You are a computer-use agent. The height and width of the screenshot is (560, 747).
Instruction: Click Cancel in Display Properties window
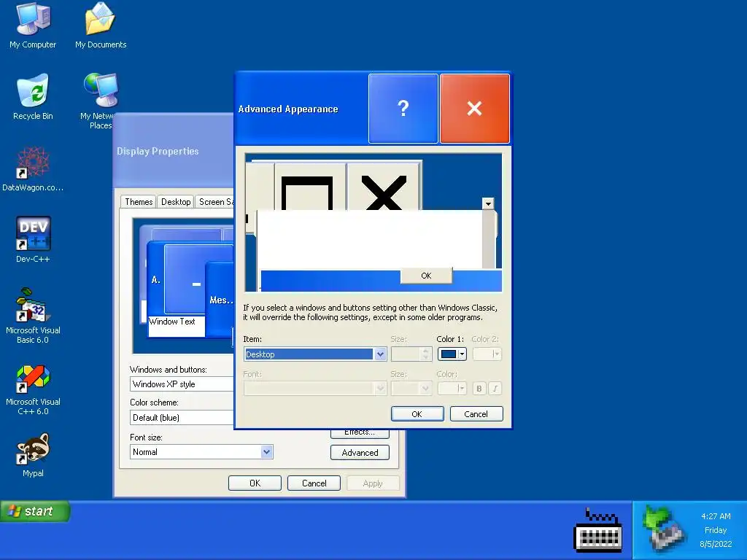click(314, 483)
